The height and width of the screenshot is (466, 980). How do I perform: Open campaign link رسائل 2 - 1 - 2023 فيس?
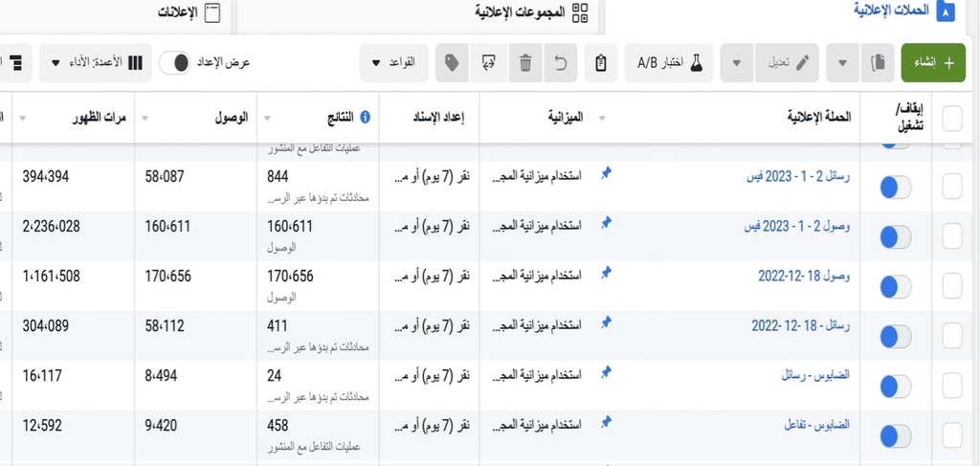(798, 176)
